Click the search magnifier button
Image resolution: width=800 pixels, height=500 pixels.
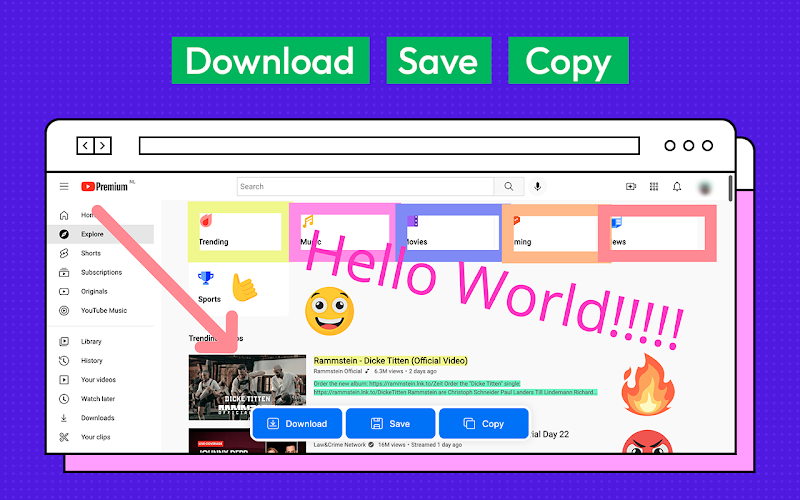click(x=509, y=186)
